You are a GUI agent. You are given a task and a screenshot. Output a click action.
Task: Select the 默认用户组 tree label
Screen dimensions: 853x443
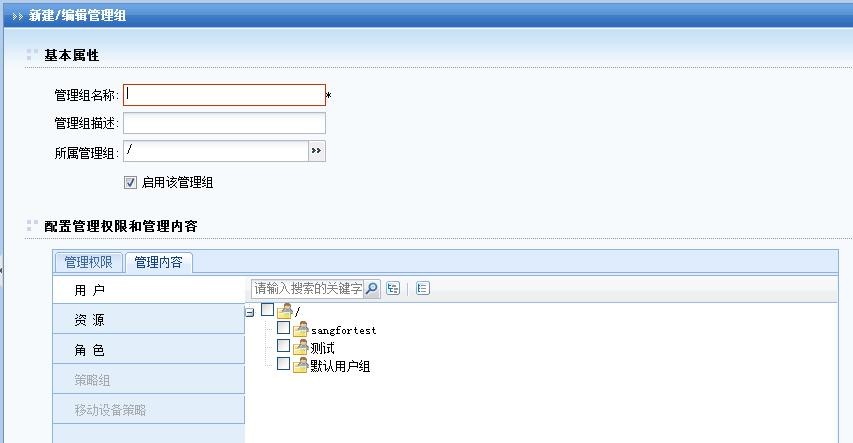(x=341, y=366)
